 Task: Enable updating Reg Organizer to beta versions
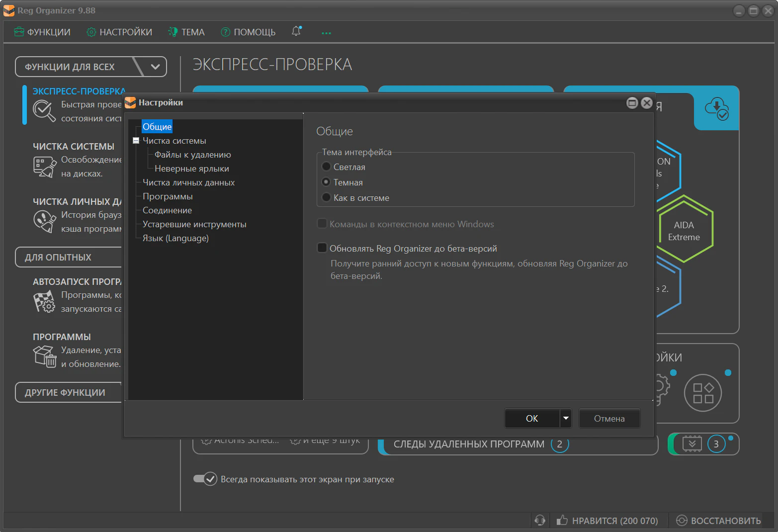[322, 248]
